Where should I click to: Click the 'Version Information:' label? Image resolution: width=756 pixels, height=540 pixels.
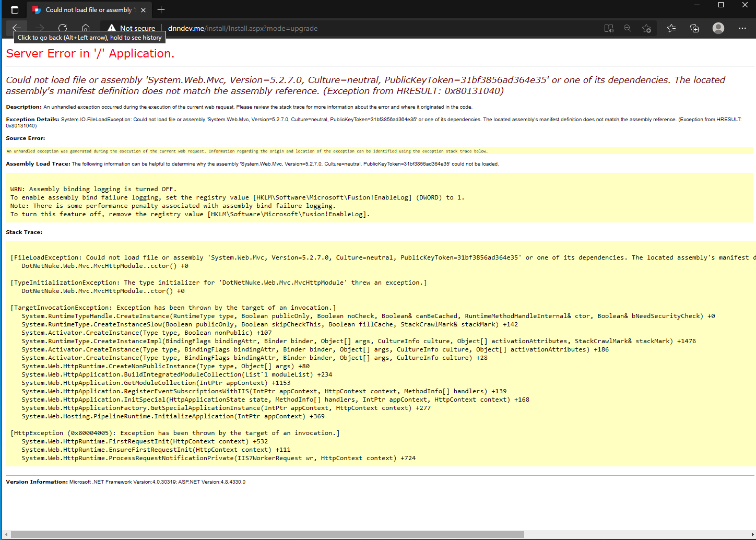click(37, 482)
